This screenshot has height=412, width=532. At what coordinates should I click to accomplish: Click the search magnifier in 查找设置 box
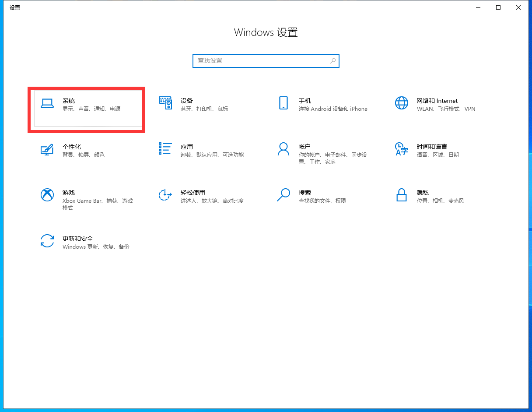tap(333, 61)
